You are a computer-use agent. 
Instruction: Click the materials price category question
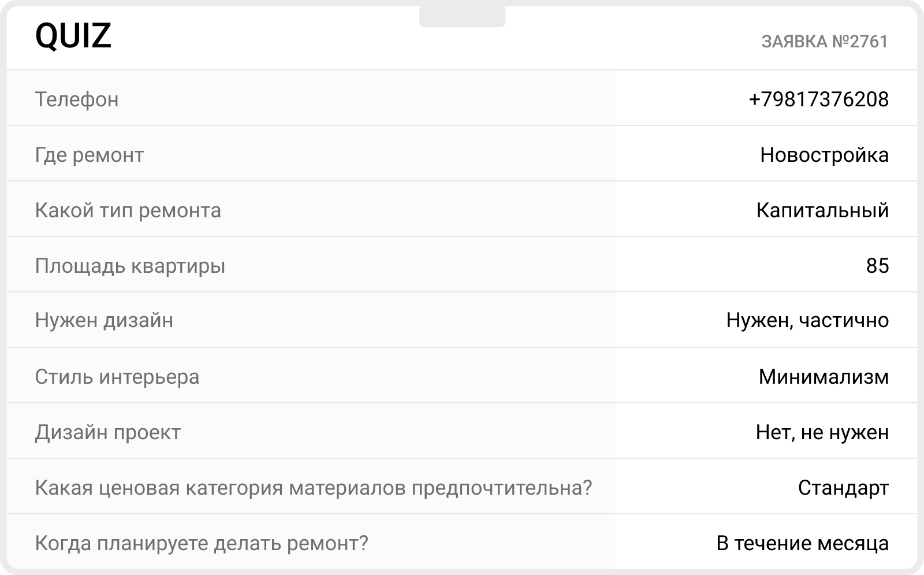(x=314, y=488)
